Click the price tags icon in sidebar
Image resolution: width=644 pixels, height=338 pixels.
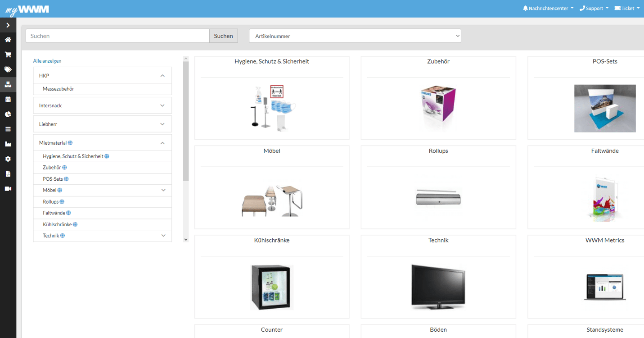click(x=8, y=69)
